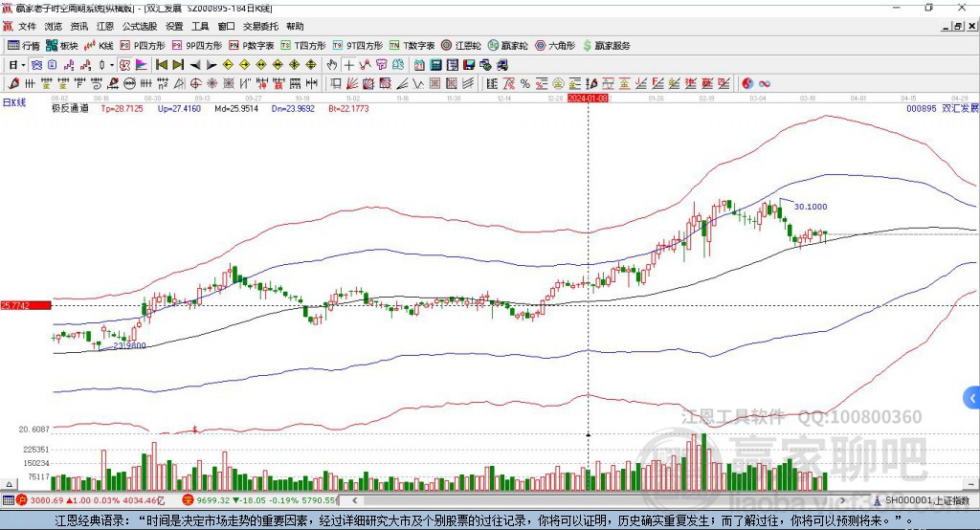Click the blue-red infinity loop icon
Viewport: 980px width, 530px height.
coord(765,83)
